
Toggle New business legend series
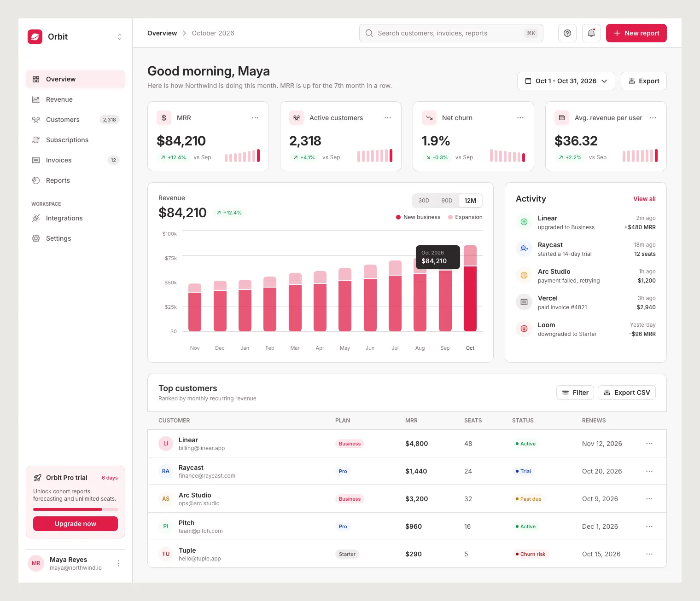click(x=418, y=217)
